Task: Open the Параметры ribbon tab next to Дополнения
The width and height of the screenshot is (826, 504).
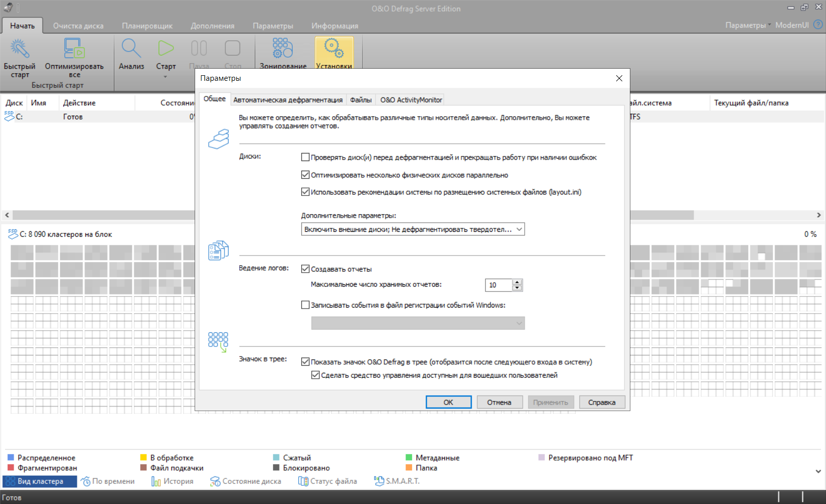Action: 273,26
